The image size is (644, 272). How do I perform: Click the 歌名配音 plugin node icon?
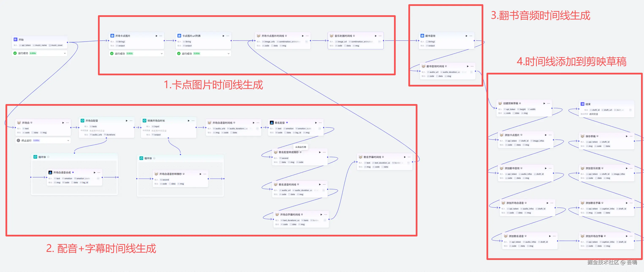click(272, 123)
